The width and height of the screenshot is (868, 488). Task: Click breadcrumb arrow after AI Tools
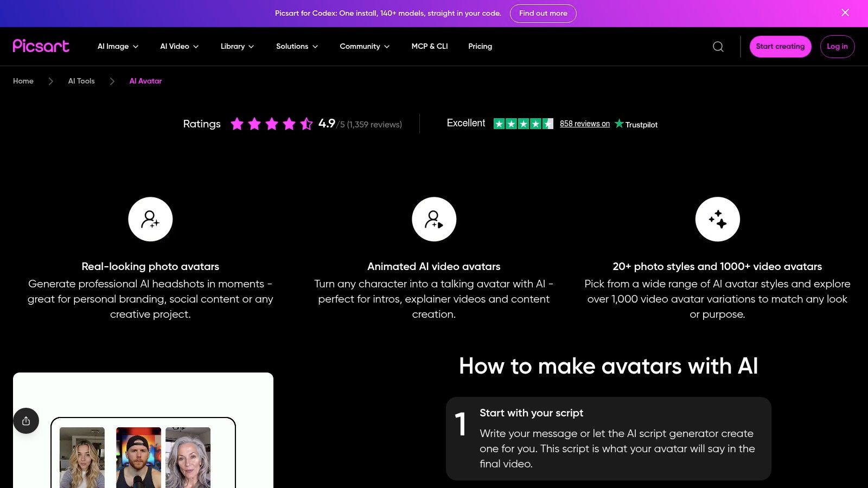pos(112,81)
